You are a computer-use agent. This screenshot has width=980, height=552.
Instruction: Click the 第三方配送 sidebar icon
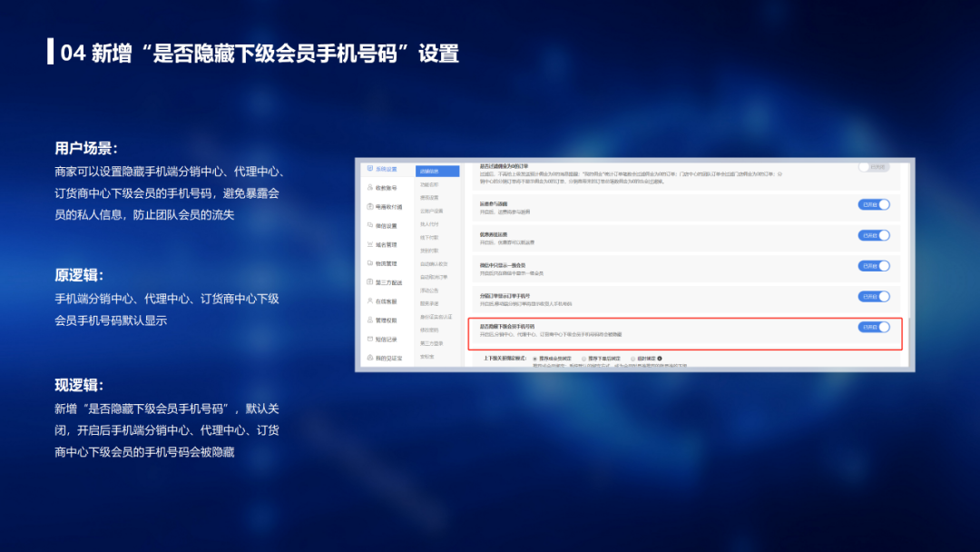(368, 282)
